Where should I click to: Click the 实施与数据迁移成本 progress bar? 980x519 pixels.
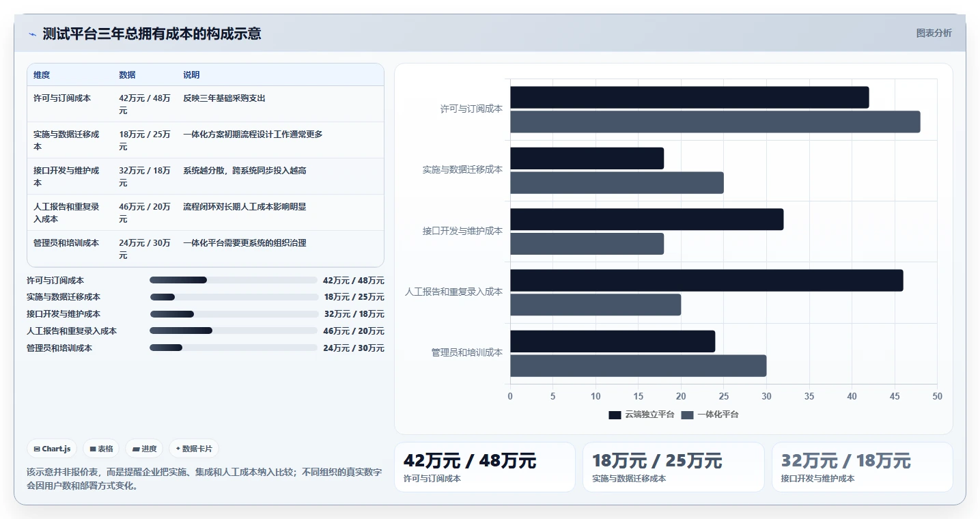pyautogui.click(x=233, y=297)
